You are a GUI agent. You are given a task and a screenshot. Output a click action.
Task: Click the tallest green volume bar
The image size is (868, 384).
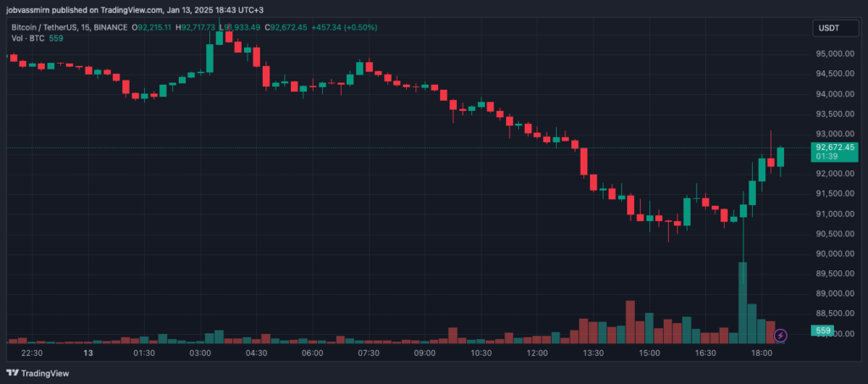[743, 302]
